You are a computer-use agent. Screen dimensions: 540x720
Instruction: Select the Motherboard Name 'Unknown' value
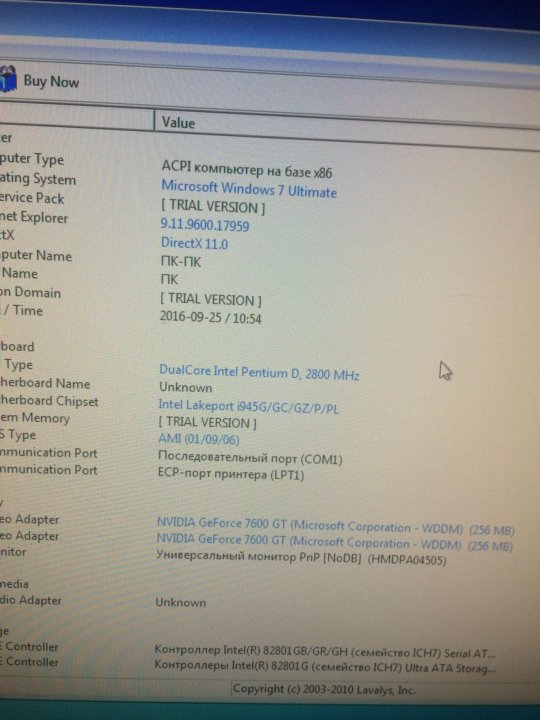(186, 388)
